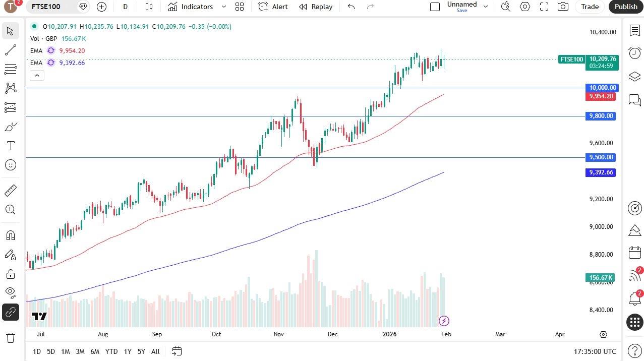Collapse the legend with the chevron arrow

pos(37,75)
